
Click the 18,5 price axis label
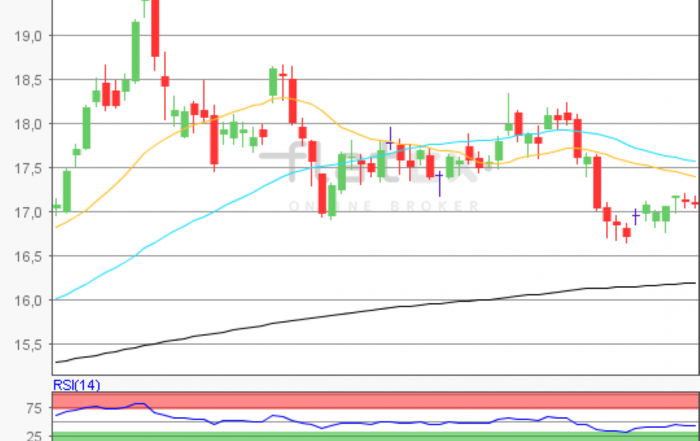[28, 80]
